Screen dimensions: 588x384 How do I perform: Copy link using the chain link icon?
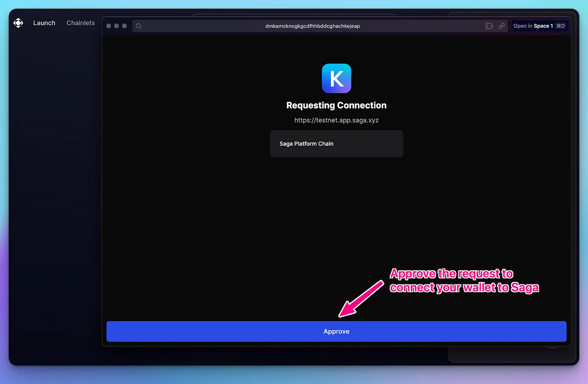(501, 26)
